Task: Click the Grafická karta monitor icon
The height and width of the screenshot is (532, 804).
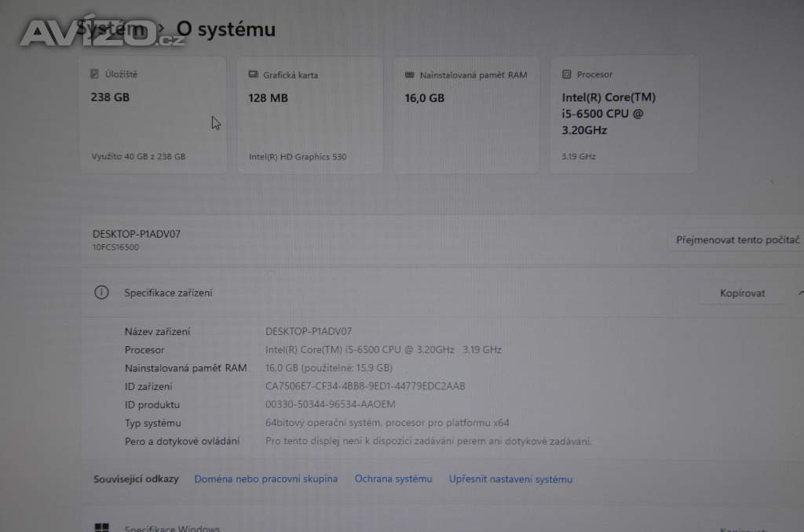Action: point(253,75)
